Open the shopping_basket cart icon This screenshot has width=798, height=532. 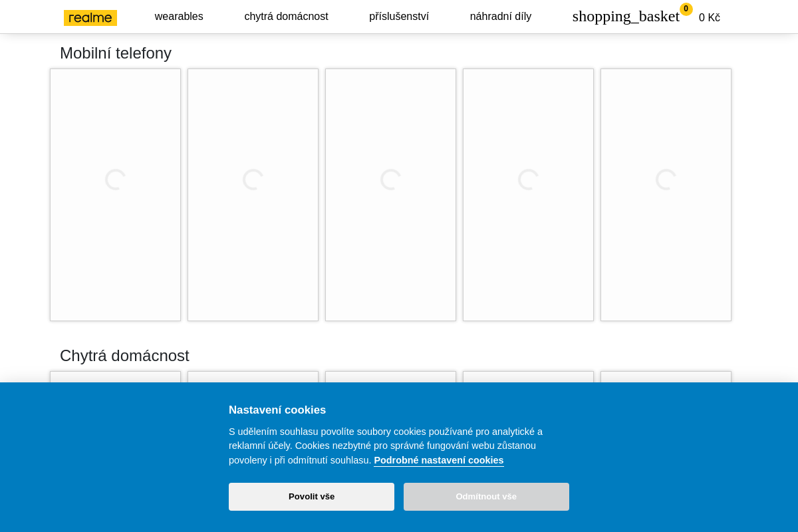(626, 17)
